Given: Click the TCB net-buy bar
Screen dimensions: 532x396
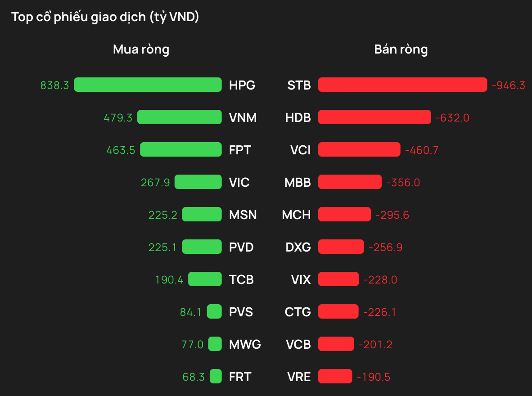Looking at the screenshot, I should [205, 279].
